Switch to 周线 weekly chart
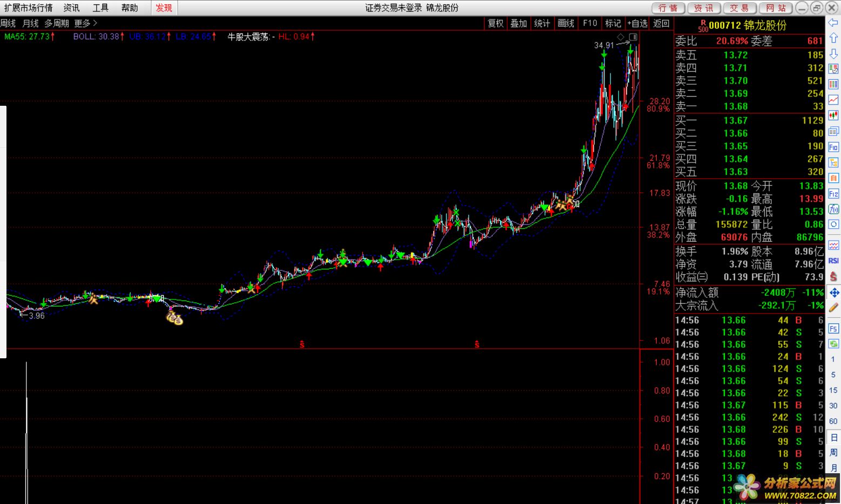This screenshot has height=504, width=841. pyautogui.click(x=8, y=23)
